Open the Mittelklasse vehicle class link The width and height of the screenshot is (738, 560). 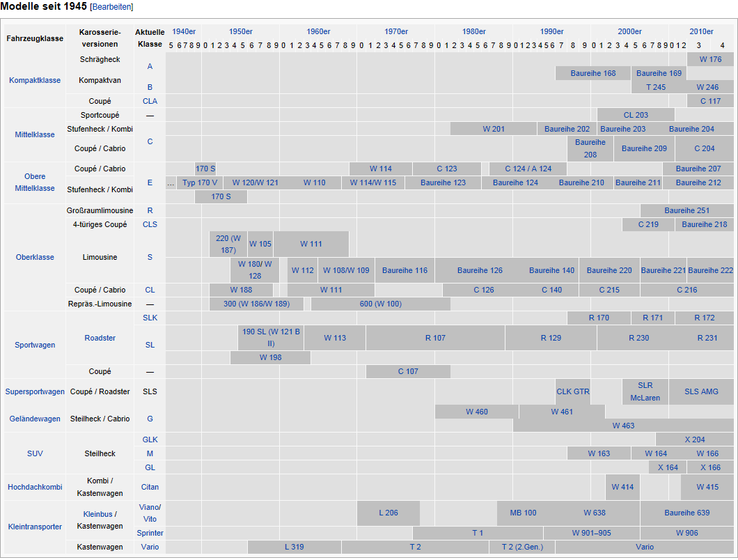point(35,134)
